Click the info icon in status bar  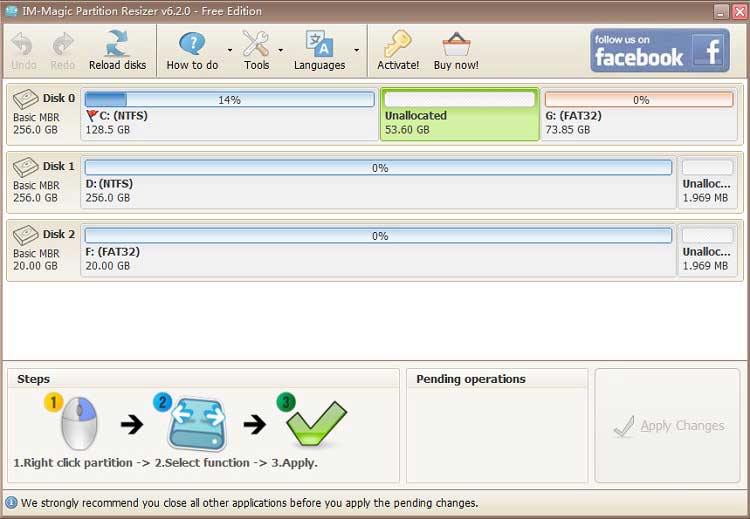pos(11,503)
